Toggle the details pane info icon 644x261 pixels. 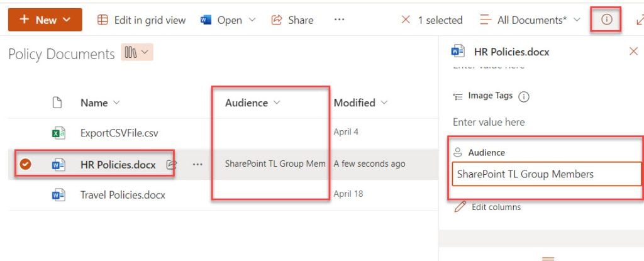pos(607,19)
